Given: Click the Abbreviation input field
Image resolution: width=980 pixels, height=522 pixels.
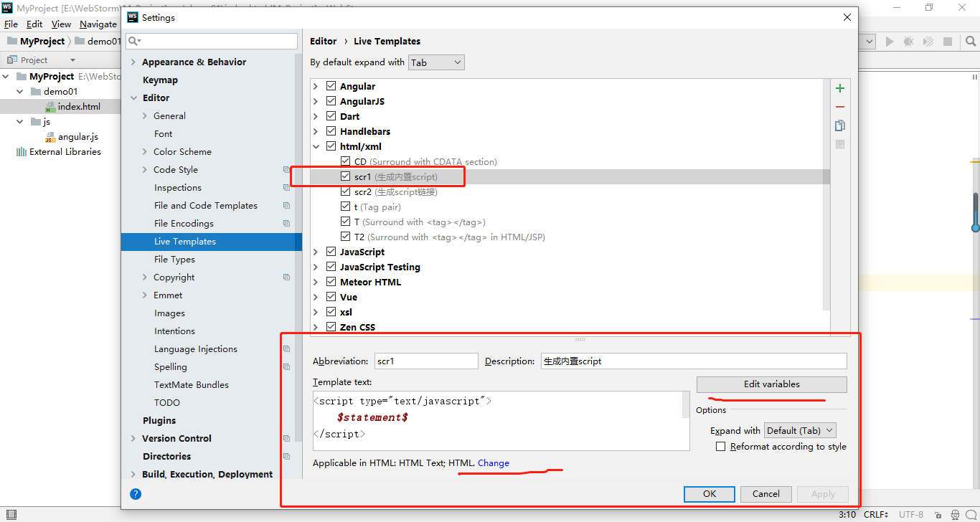Looking at the screenshot, I should click(x=426, y=361).
